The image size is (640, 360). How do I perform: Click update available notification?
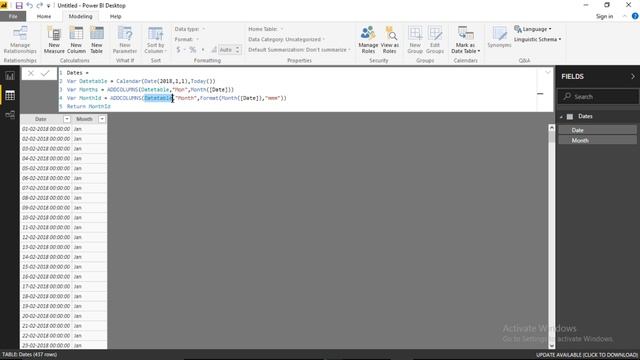tap(587, 355)
